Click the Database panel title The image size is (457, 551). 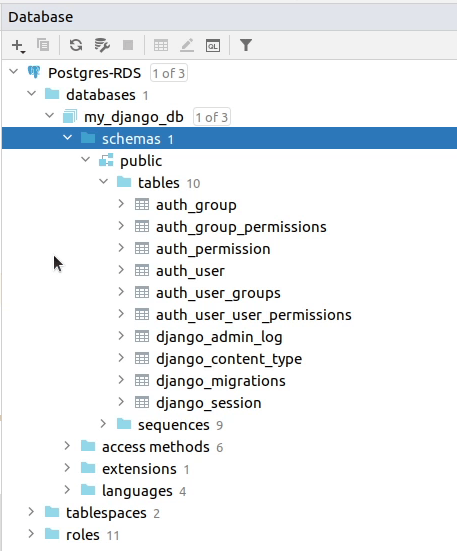[x=41, y=17]
